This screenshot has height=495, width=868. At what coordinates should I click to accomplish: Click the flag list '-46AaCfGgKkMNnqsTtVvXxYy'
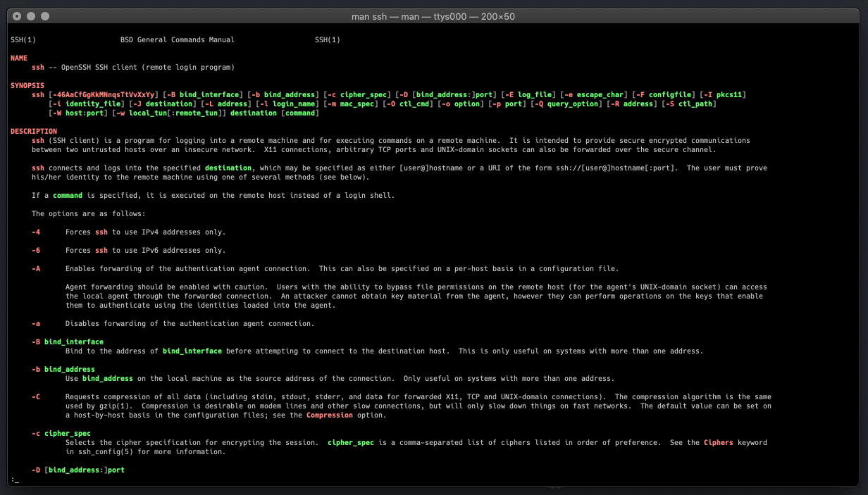click(104, 94)
